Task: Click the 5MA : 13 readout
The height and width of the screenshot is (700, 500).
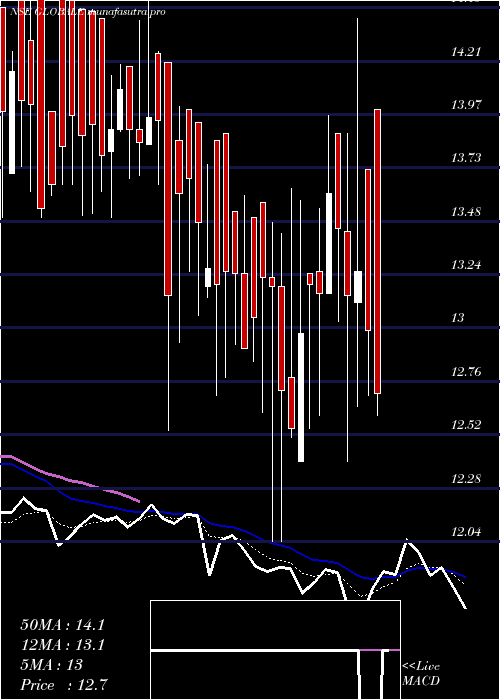Action: (x=52, y=665)
